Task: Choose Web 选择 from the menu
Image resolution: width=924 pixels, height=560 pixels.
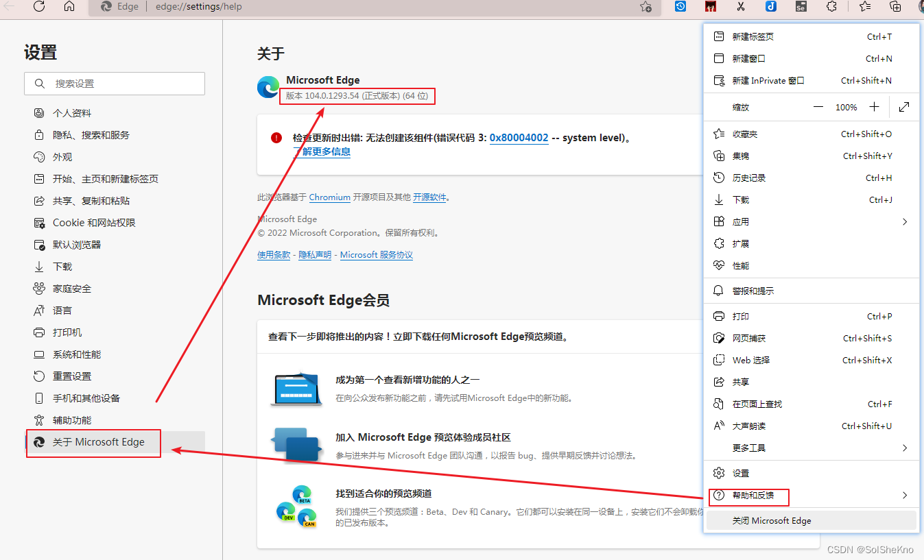Action: pyautogui.click(x=812, y=360)
